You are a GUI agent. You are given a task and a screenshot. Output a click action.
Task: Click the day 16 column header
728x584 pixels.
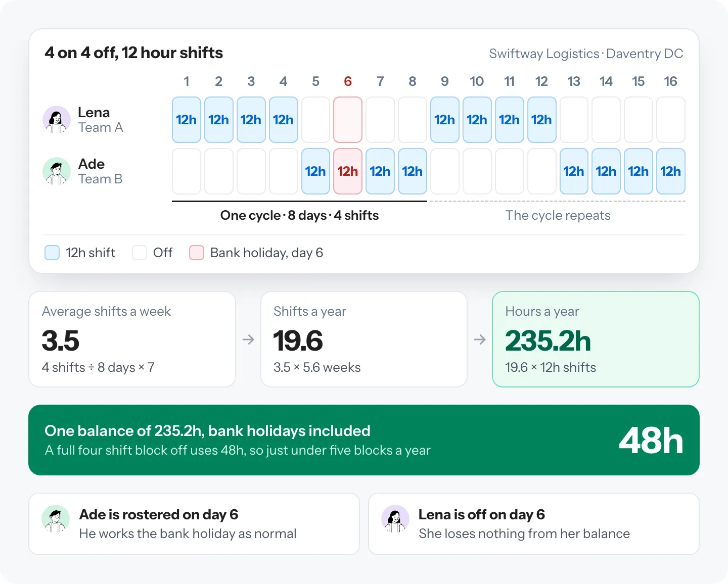coord(671,81)
